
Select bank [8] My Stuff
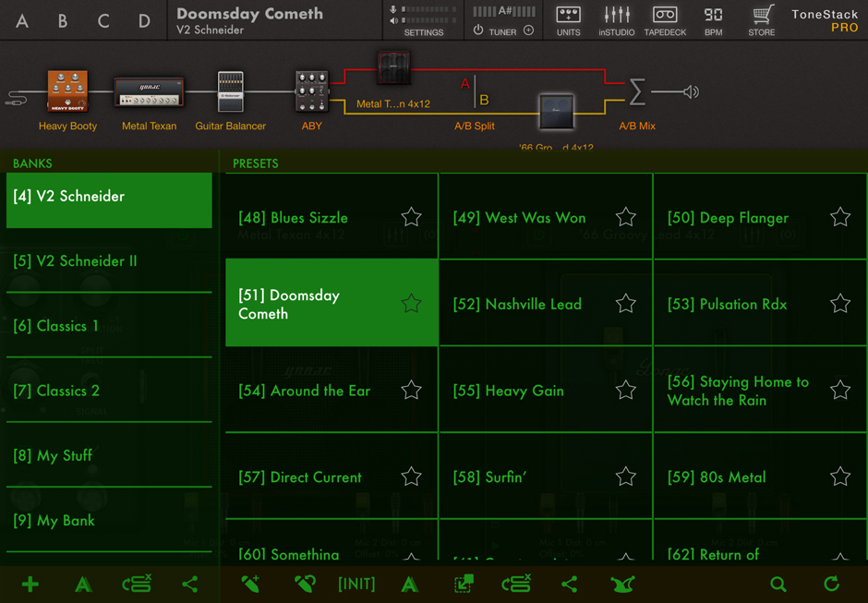(109, 455)
